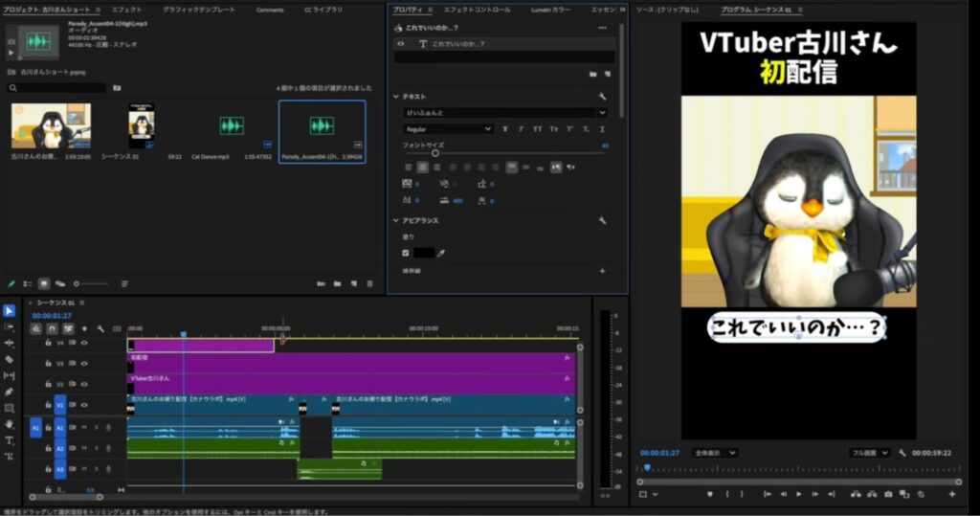The width and height of the screenshot is (980, 516).
Task: Toggle lock on the V4 track
Action: click(48, 343)
